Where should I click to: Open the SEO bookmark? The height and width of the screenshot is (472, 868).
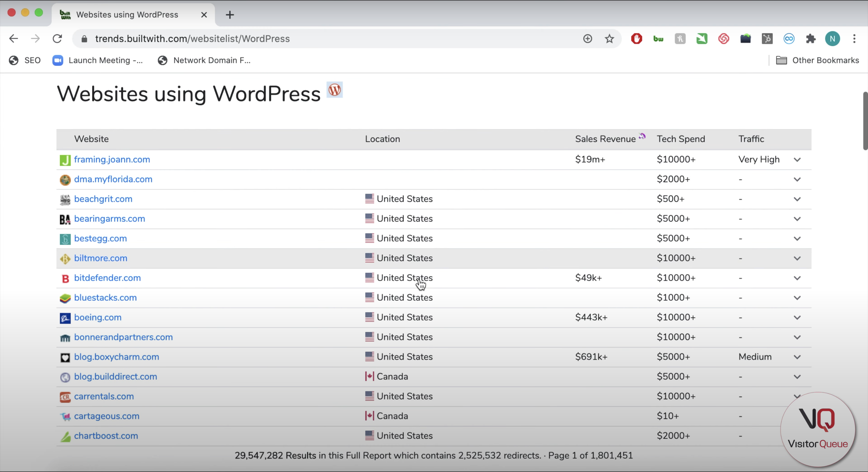[x=25, y=60]
